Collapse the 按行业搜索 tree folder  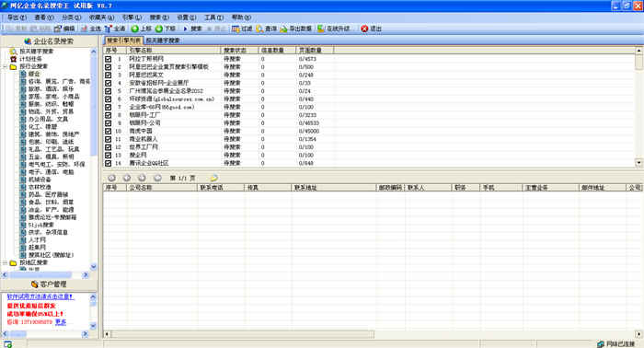(5, 66)
